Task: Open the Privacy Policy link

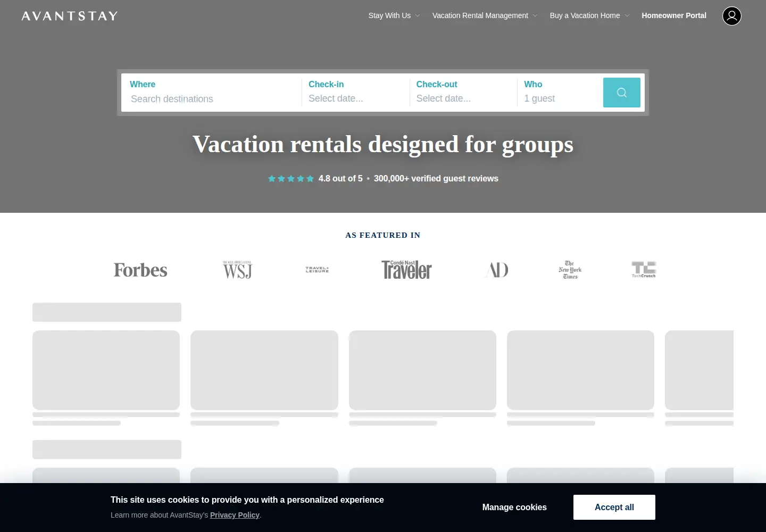Action: tap(235, 515)
